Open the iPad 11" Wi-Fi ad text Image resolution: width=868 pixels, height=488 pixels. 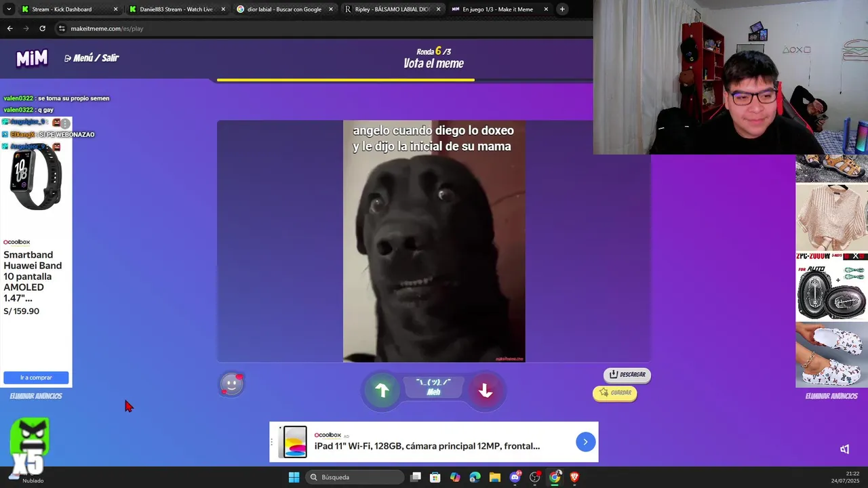tap(427, 446)
